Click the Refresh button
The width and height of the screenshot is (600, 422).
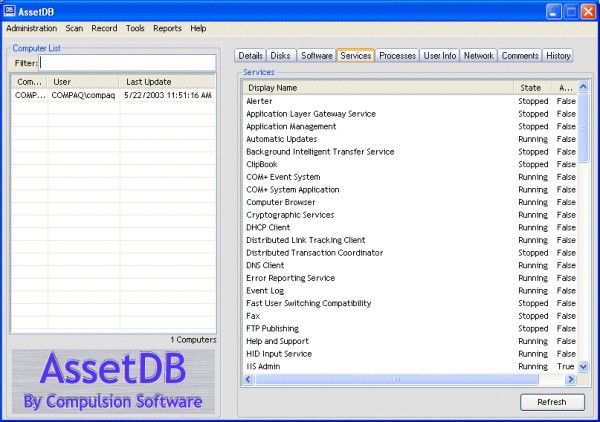point(552,402)
